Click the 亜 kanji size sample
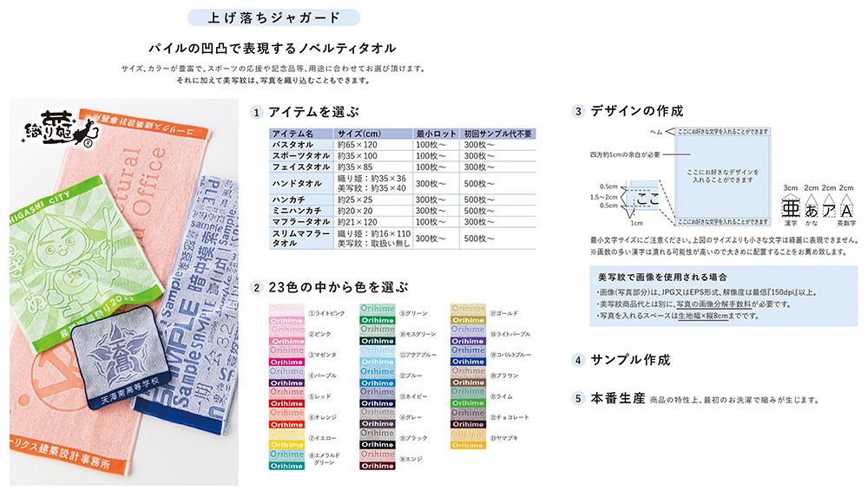 click(x=790, y=209)
